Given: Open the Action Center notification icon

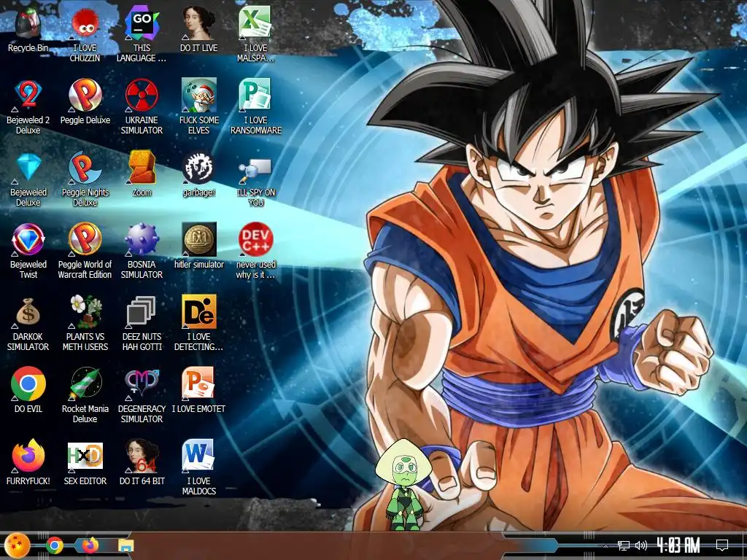Looking at the screenshot, I should [722, 545].
